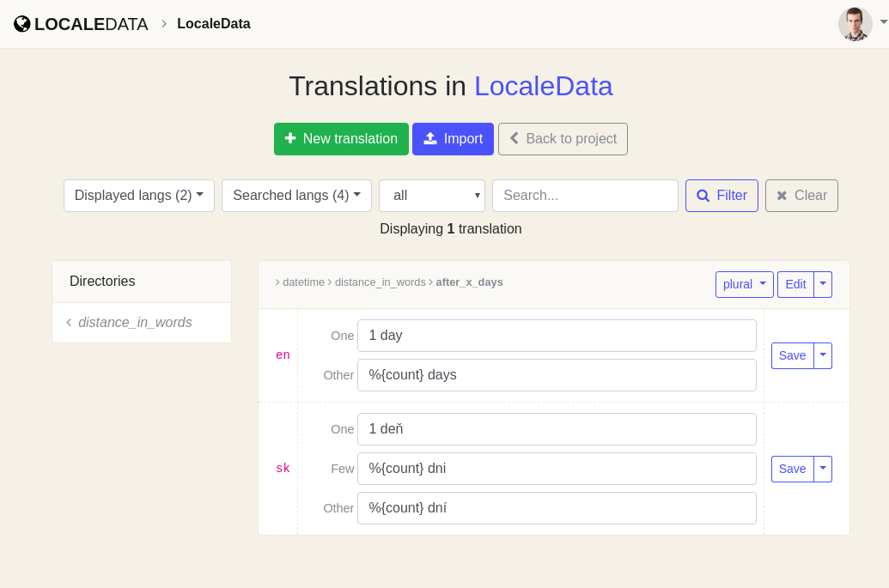Click the after_x_days key name
This screenshot has height=588, width=889.
click(470, 282)
